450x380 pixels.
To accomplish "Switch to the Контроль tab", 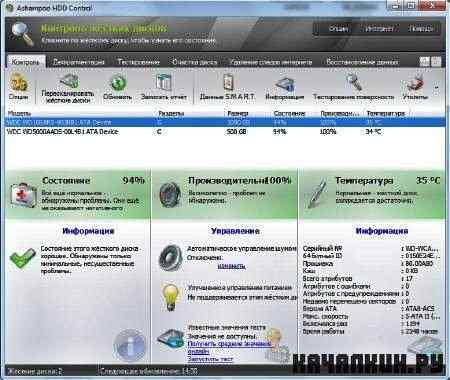I will (26, 62).
